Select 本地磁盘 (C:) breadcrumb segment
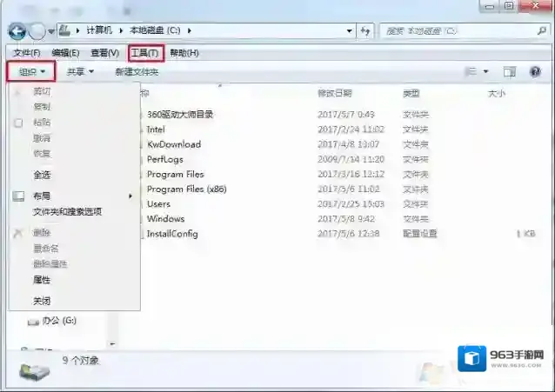This screenshot has height=392, width=555. click(x=155, y=30)
